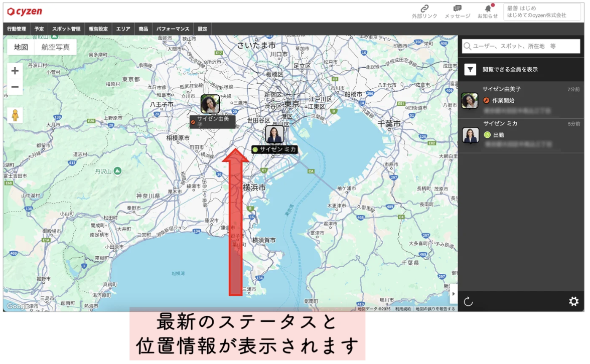Open the 行動管理 menu
Image resolution: width=590 pixels, height=364 pixels.
17,29
